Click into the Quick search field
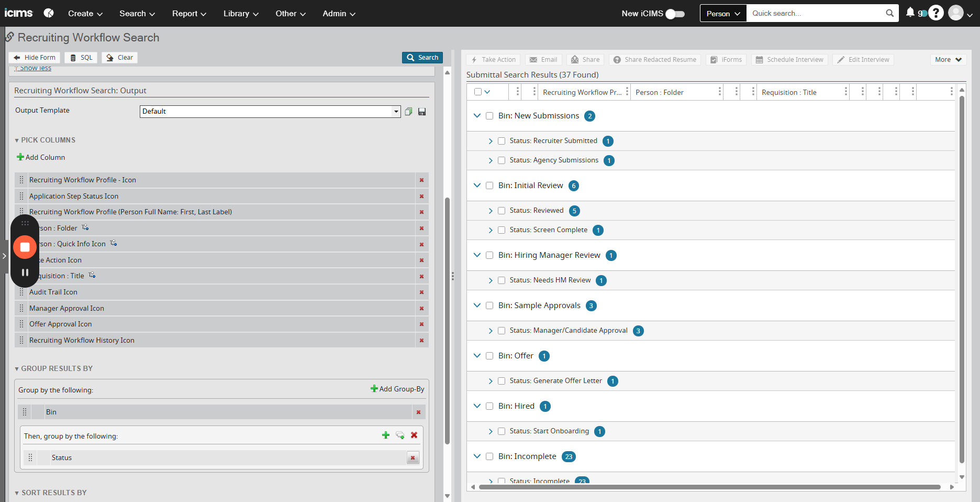The height and width of the screenshot is (502, 980). point(815,14)
